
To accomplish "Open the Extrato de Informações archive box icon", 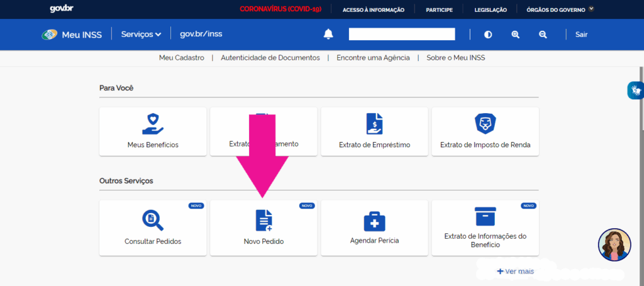I will pyautogui.click(x=485, y=216).
